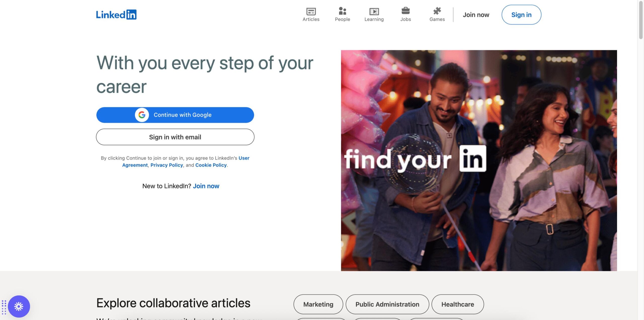The height and width of the screenshot is (320, 644).
Task: Open the User Agreement link
Action: click(186, 161)
